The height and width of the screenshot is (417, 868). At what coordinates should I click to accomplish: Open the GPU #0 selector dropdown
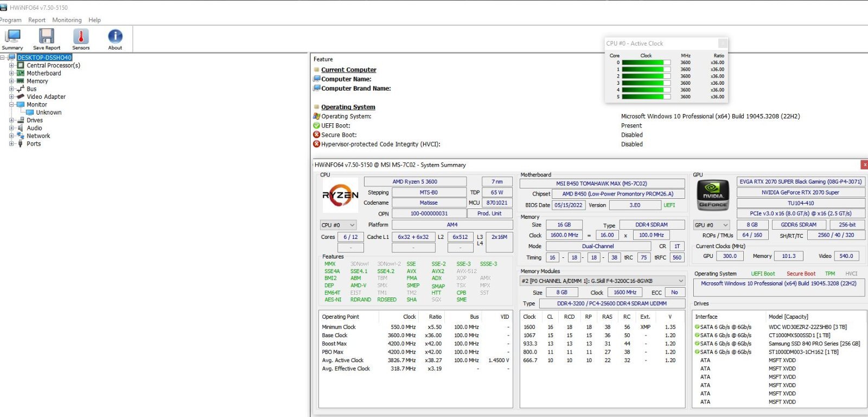tap(712, 225)
